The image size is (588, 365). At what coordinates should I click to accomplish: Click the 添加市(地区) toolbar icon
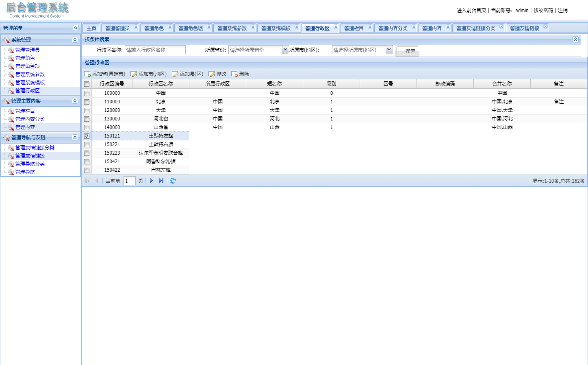[x=133, y=74]
